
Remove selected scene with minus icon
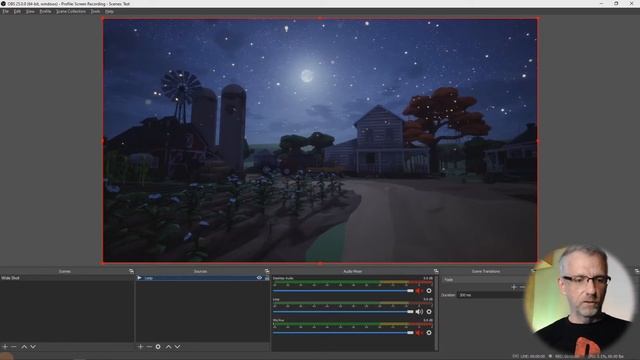pyautogui.click(x=14, y=347)
